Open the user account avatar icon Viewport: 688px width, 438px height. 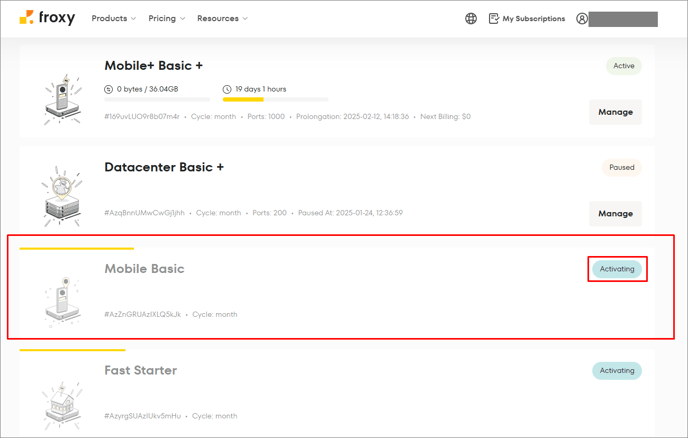point(582,18)
